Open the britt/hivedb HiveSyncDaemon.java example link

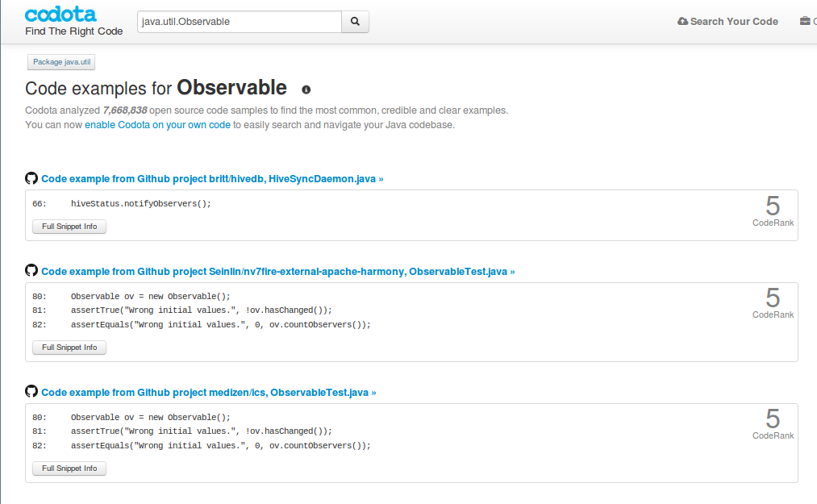212,179
